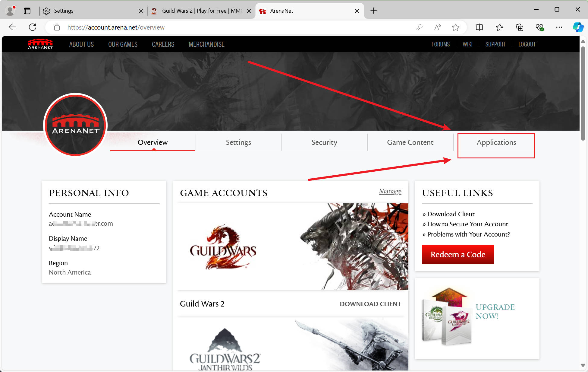Click the Account Name label
This screenshot has width=588, height=372.
click(x=70, y=214)
